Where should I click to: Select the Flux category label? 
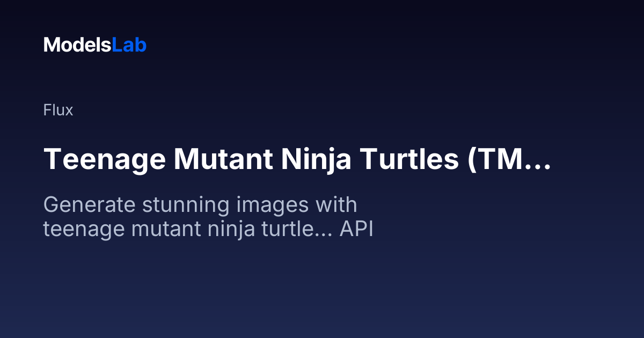pyautogui.click(x=58, y=111)
